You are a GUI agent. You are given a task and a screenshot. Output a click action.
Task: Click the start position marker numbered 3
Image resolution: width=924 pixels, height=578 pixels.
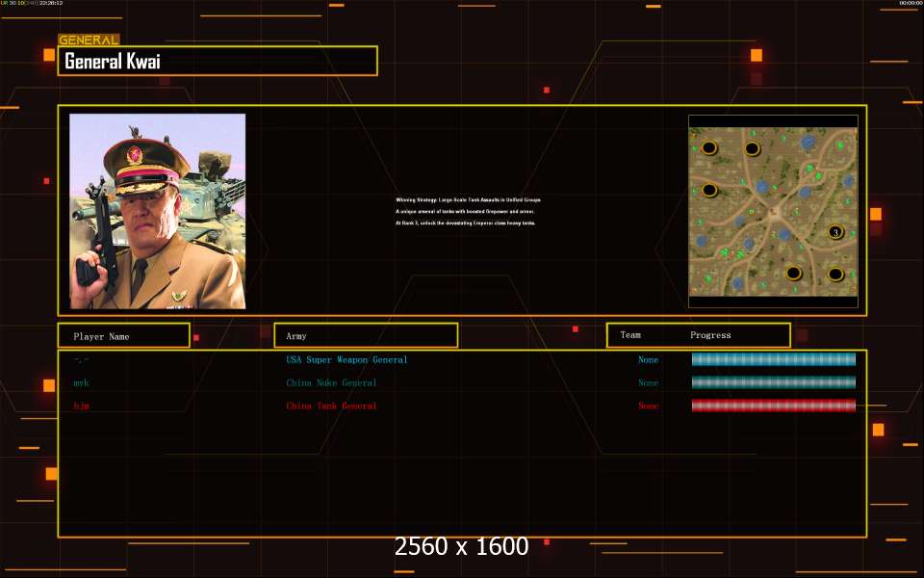835,232
